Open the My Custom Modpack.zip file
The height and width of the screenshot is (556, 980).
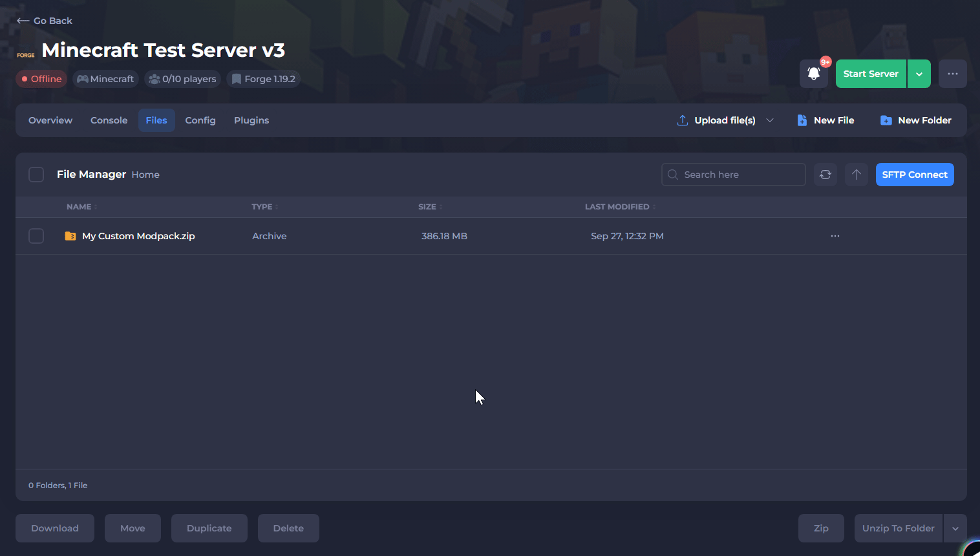[138, 236]
